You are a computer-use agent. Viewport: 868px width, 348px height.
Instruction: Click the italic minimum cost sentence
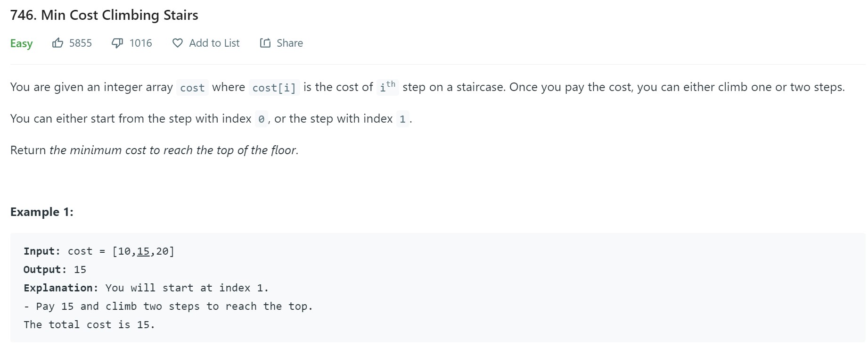point(173,150)
